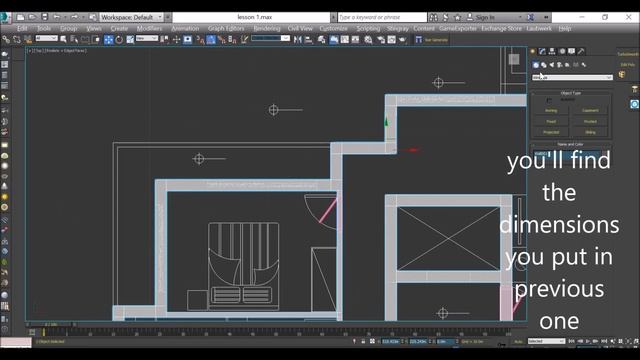
Task: Click the Undo arrow icon
Action: (57, 17)
